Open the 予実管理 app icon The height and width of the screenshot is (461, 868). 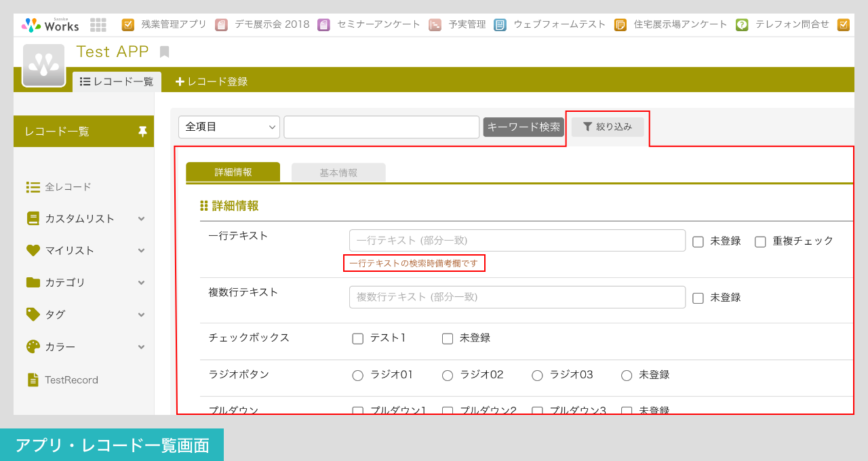[435, 24]
